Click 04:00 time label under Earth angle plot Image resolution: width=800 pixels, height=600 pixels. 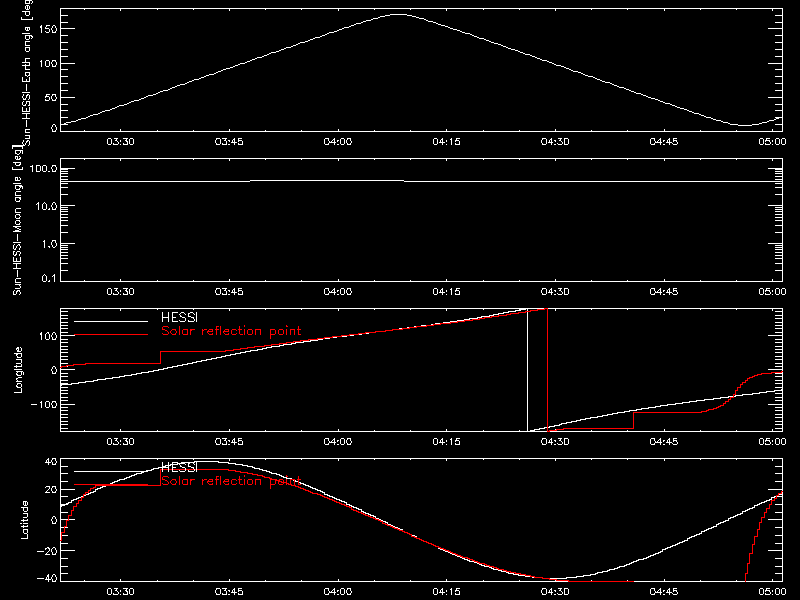[338, 141]
